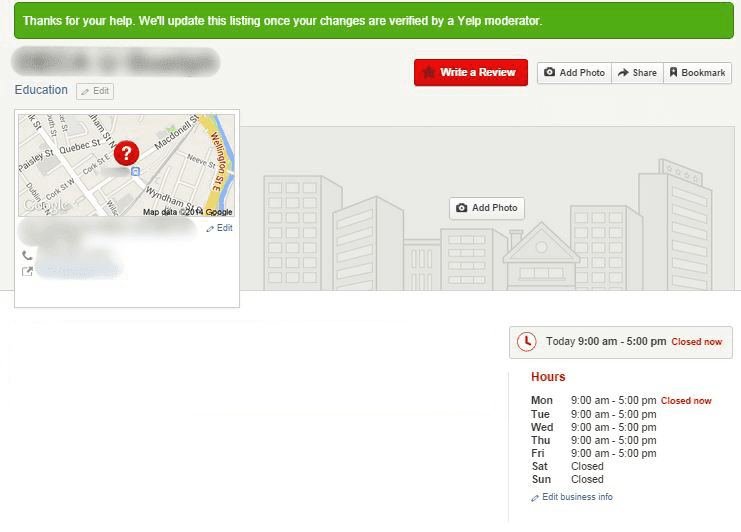This screenshot has width=741, height=532.
Task: Click the camera icon beside top Add Photo
Action: (x=549, y=72)
